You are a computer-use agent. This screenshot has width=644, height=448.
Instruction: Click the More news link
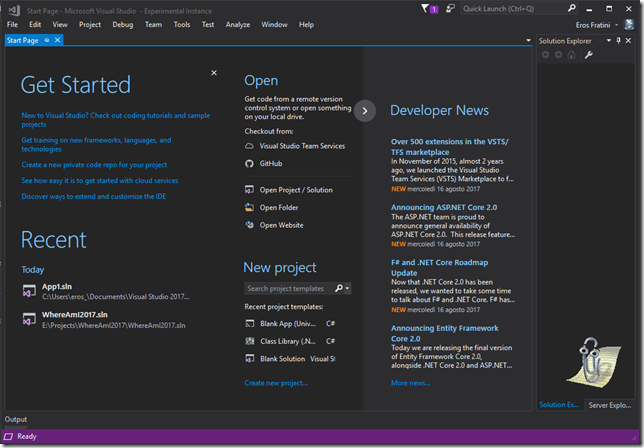pyautogui.click(x=410, y=383)
